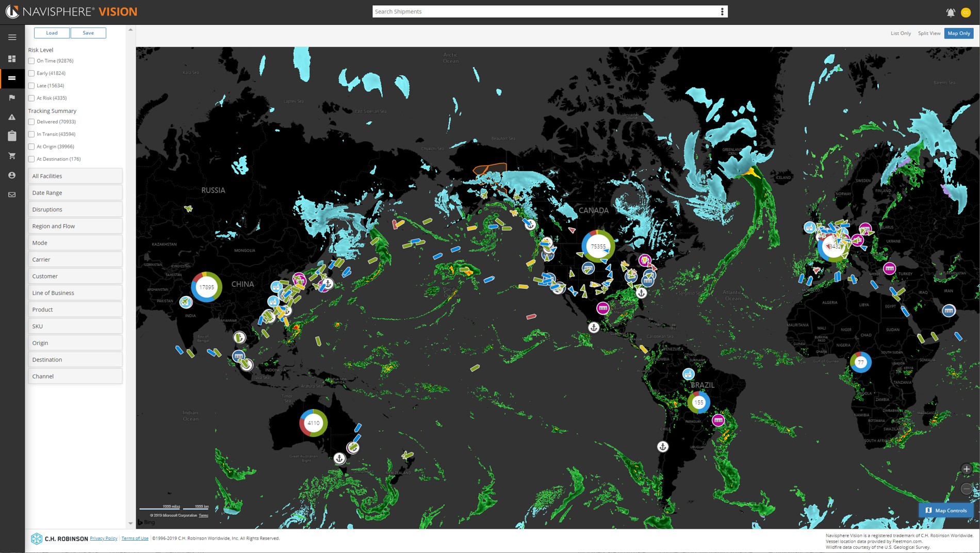Switch to Split View
Viewport: 980px width, 553px height.
pos(929,34)
